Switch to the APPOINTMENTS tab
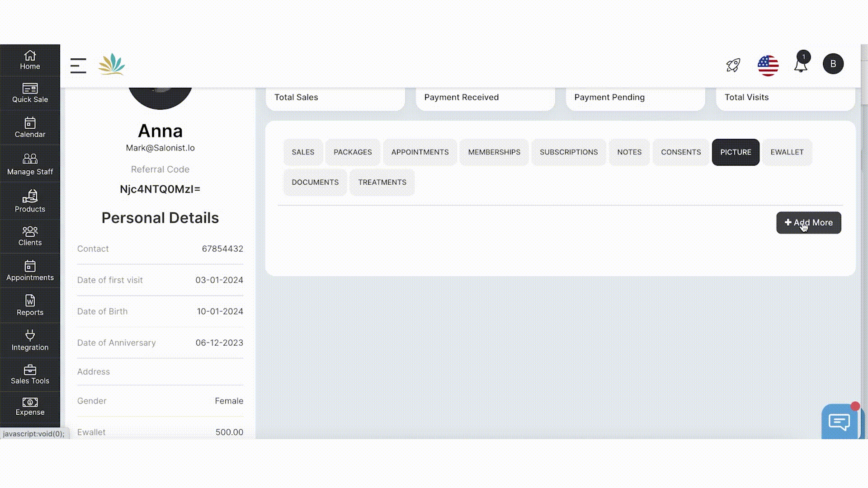 tap(420, 152)
